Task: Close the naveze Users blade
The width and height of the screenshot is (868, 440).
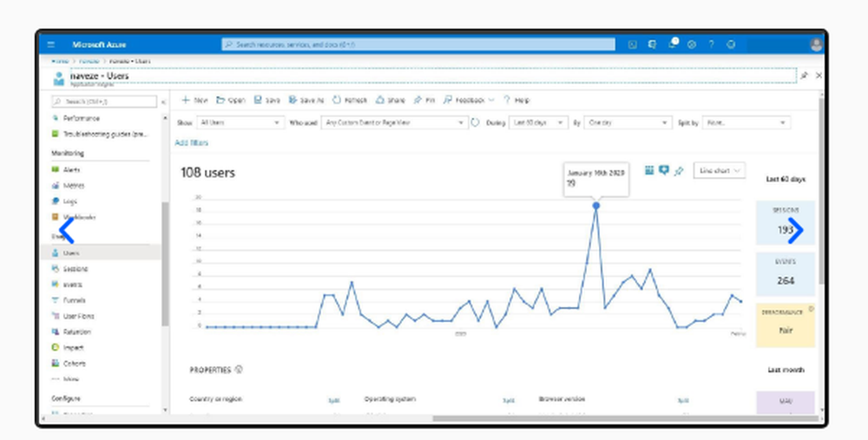Action: [x=819, y=76]
